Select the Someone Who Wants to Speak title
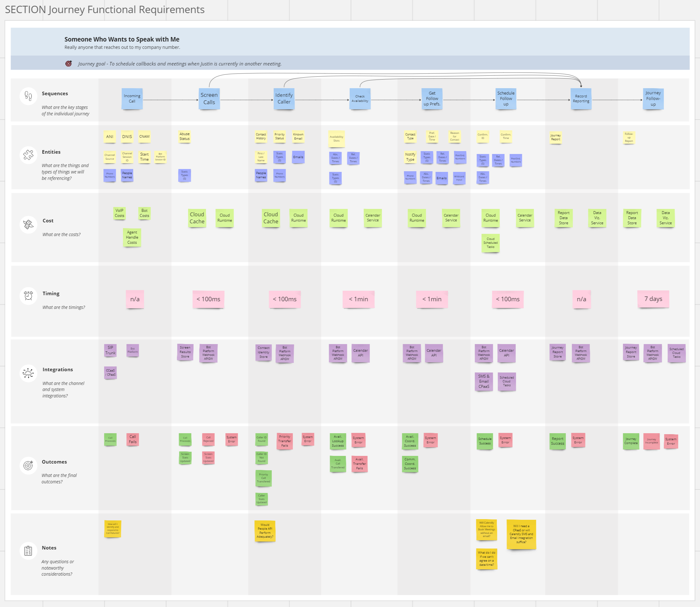700x607 pixels. [122, 39]
